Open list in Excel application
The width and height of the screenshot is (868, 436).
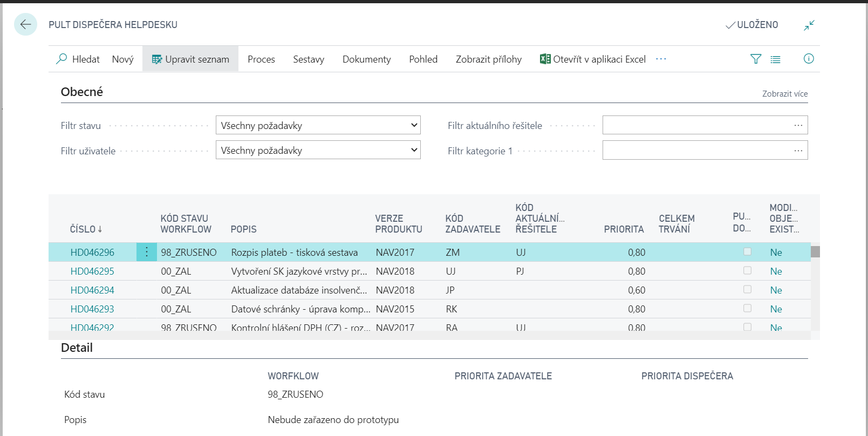click(593, 59)
